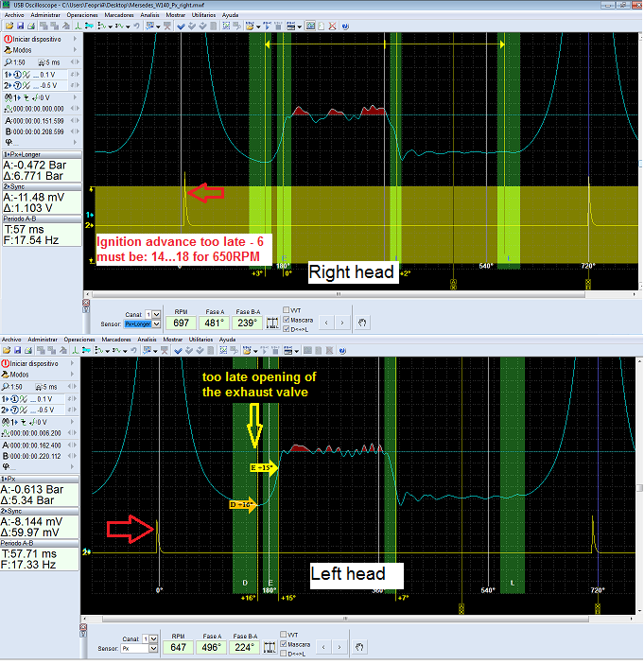The width and height of the screenshot is (644, 664).
Task: Open the Utilitarios menu in the bottom window
Action: click(x=200, y=340)
